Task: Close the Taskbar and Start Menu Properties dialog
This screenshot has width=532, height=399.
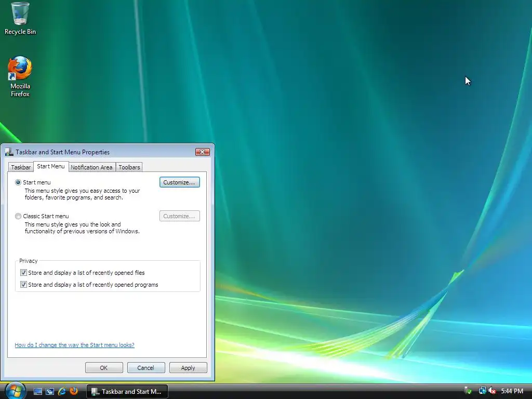Action: point(203,152)
